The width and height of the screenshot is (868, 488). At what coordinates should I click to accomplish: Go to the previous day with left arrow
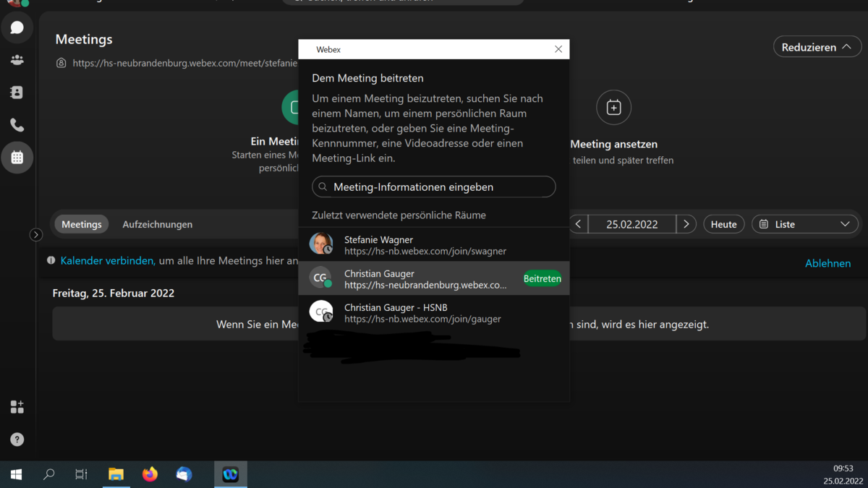point(578,224)
